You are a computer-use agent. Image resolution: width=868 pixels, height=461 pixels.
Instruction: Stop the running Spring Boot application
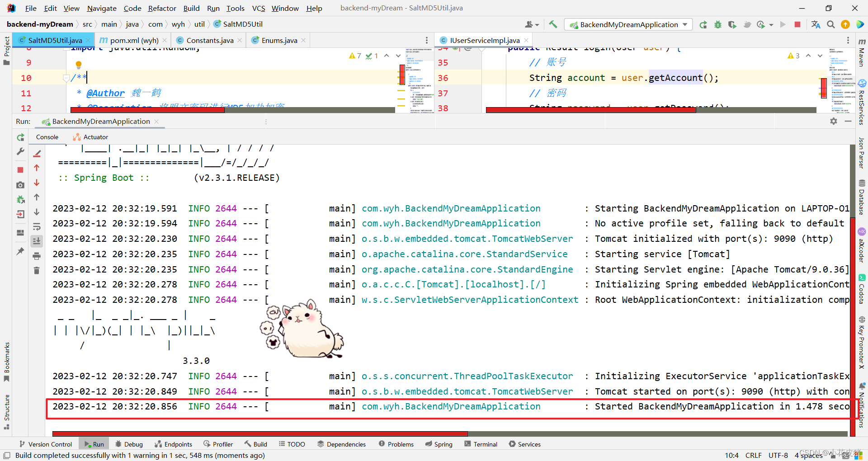point(20,170)
